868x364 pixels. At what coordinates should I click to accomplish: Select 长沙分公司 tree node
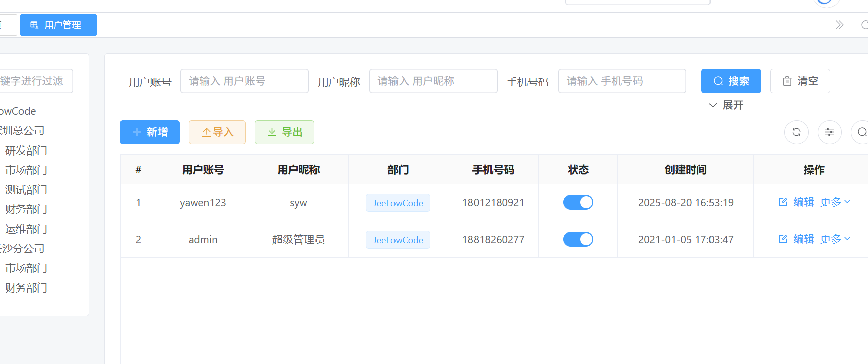click(22, 249)
